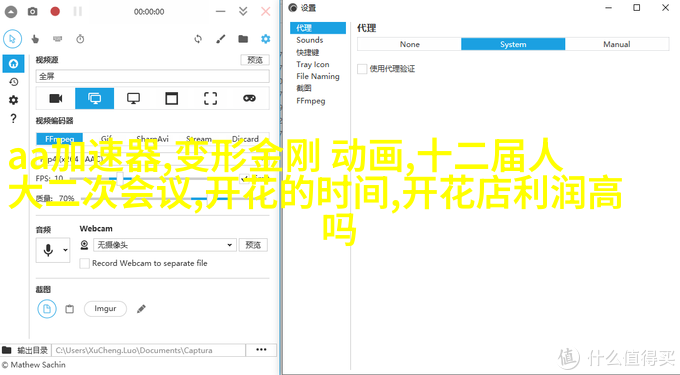Click the pencil edit screenshot icon

tap(141, 309)
